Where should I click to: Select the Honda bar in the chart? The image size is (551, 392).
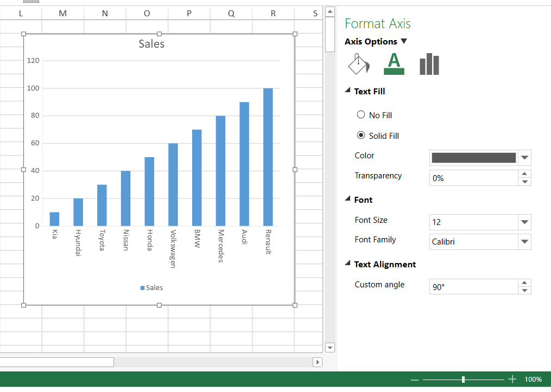(x=149, y=191)
